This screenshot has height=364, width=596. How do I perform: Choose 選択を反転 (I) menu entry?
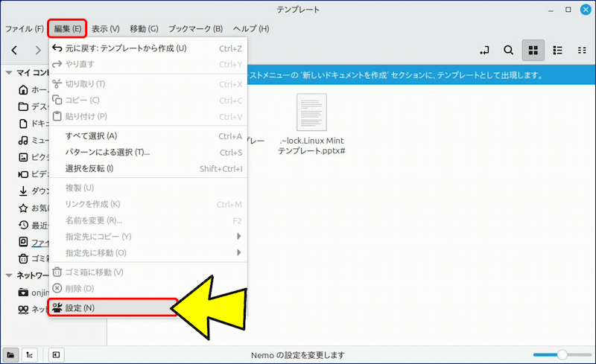pos(148,169)
